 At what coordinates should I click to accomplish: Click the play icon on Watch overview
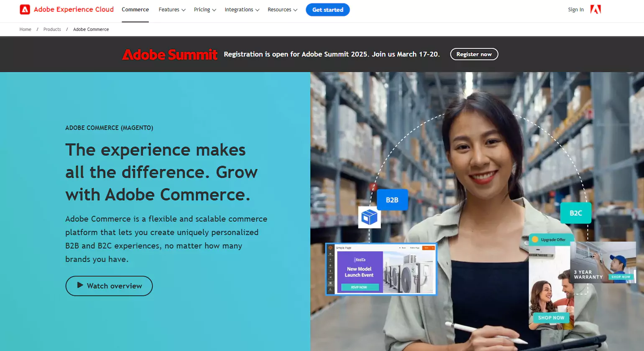(79, 286)
